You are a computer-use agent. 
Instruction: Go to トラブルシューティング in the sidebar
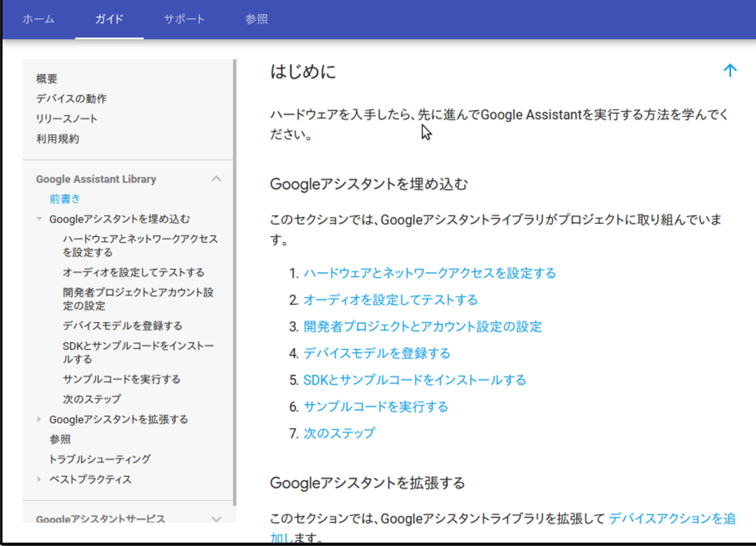[x=100, y=459]
